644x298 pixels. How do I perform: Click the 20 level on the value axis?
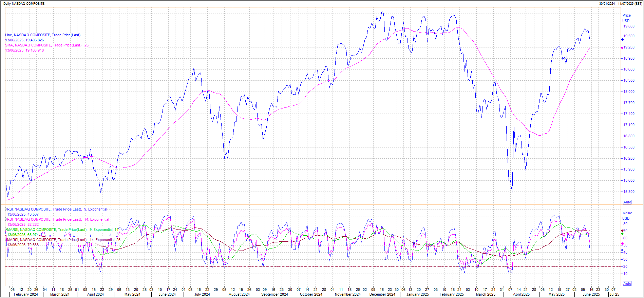pos(625,266)
